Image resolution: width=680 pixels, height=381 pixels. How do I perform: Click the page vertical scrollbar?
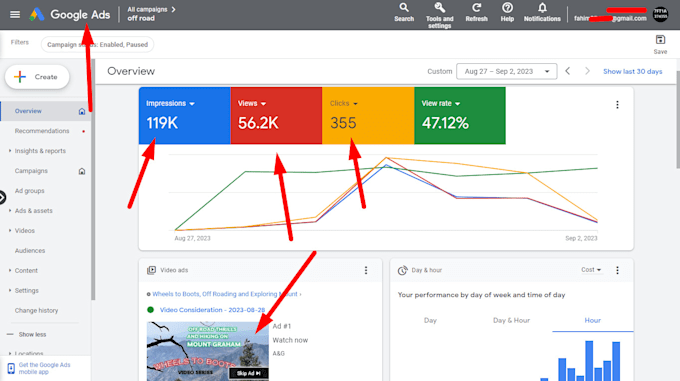(677, 120)
